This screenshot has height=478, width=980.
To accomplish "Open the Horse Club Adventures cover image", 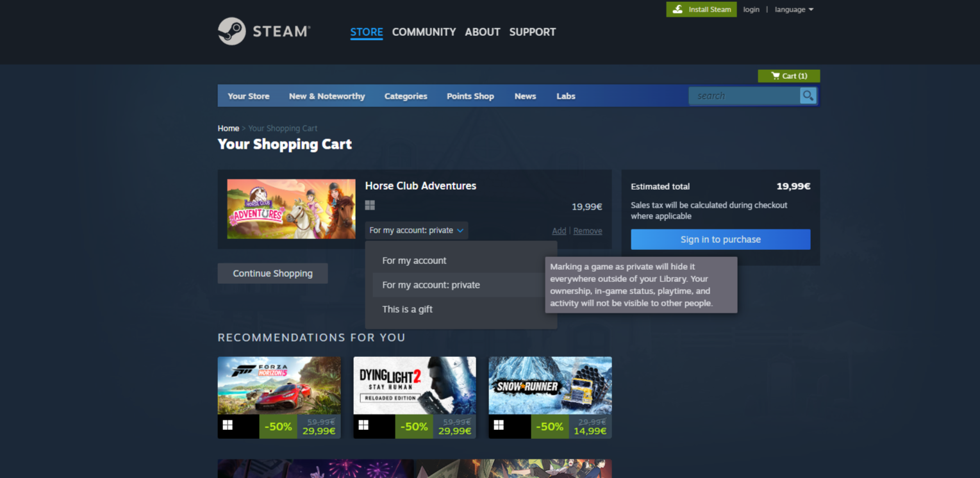I will [x=291, y=209].
